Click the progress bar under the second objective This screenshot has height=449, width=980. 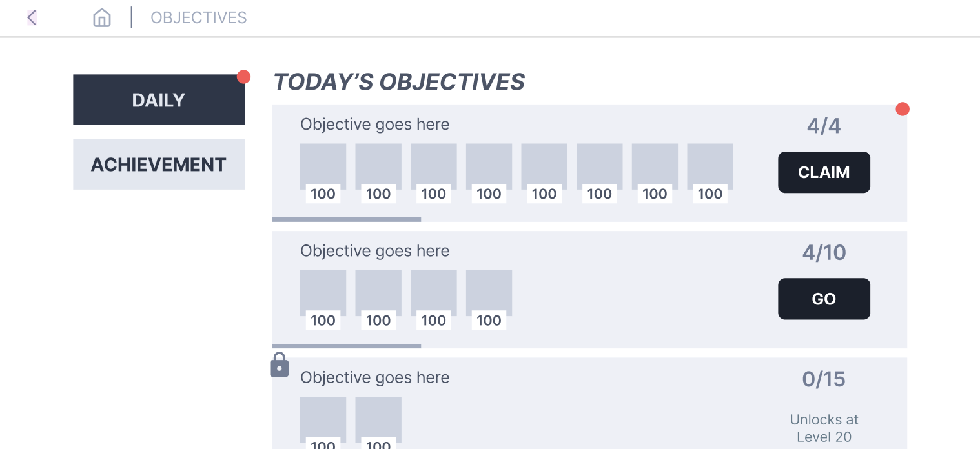(347, 346)
